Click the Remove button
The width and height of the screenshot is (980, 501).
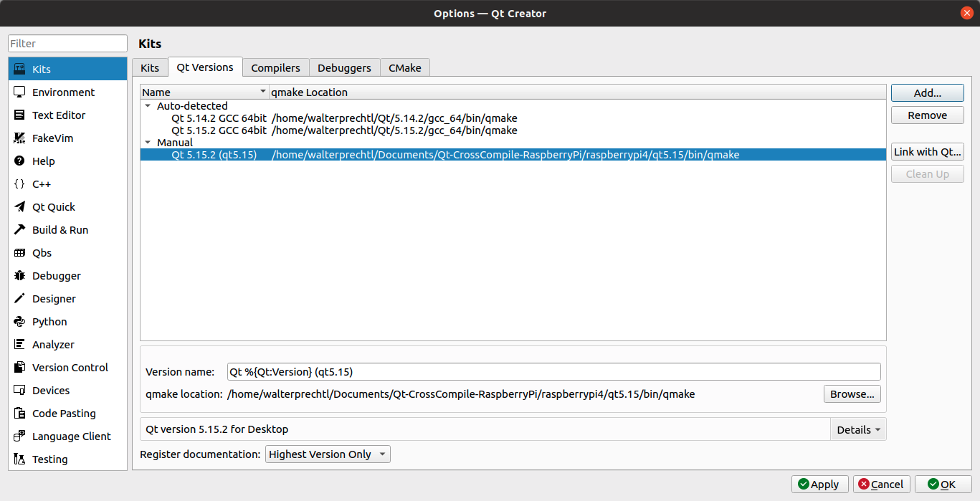[928, 115]
